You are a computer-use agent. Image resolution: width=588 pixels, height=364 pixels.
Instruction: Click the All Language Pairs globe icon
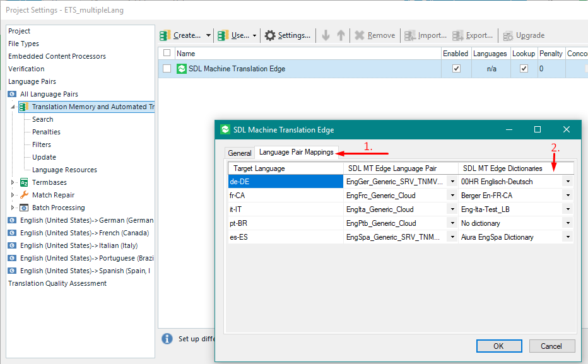[x=13, y=94]
